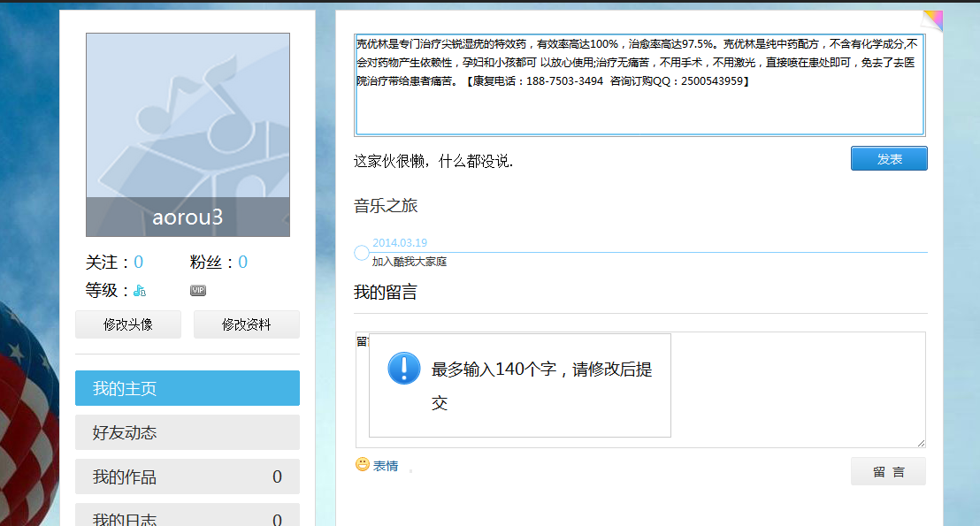Click the 发表 publish button
The image size is (980, 526).
click(888, 157)
